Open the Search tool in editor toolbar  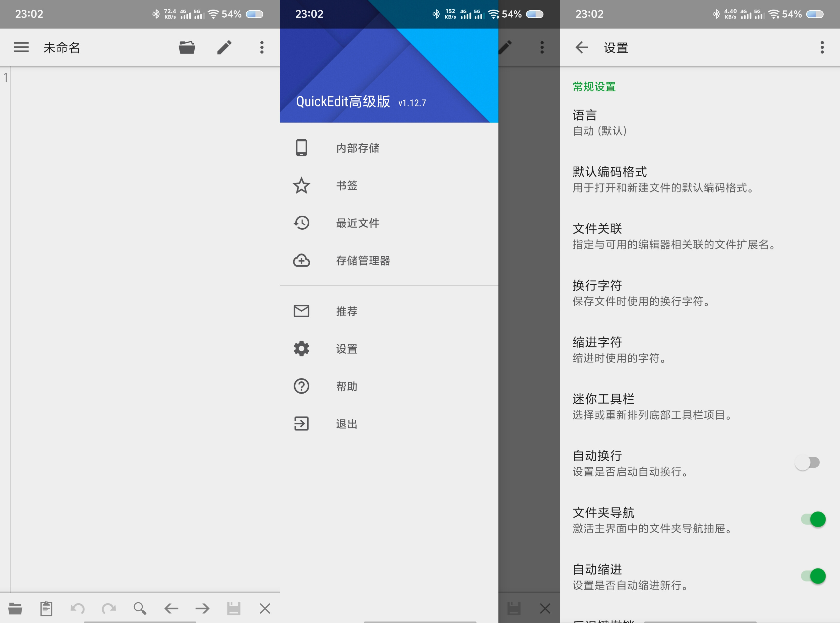(140, 607)
